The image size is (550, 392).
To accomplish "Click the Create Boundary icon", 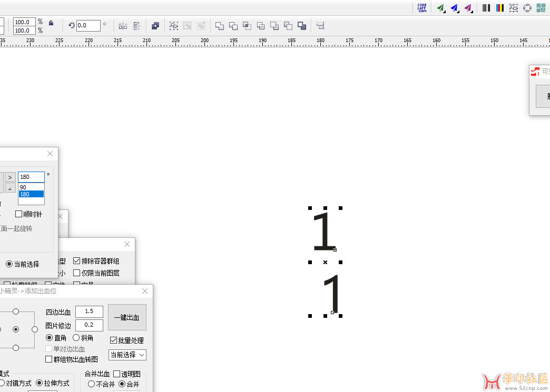I will tap(302, 26).
